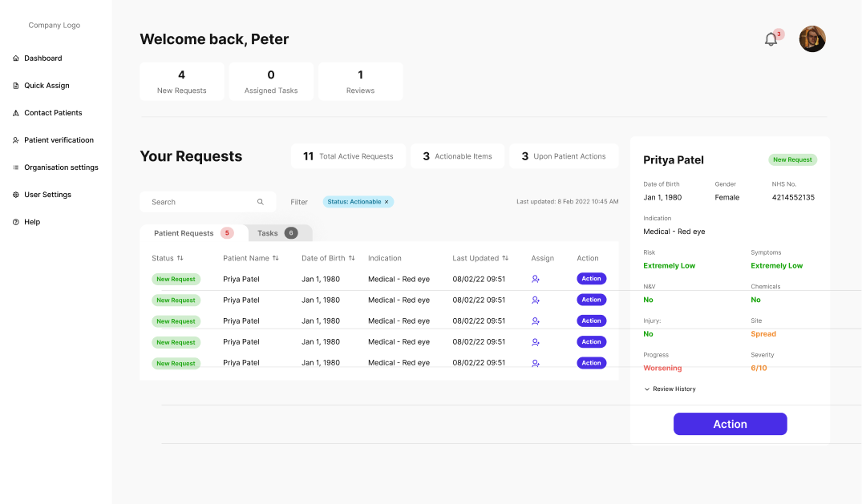Sort table by Last Updated column

[x=505, y=258]
